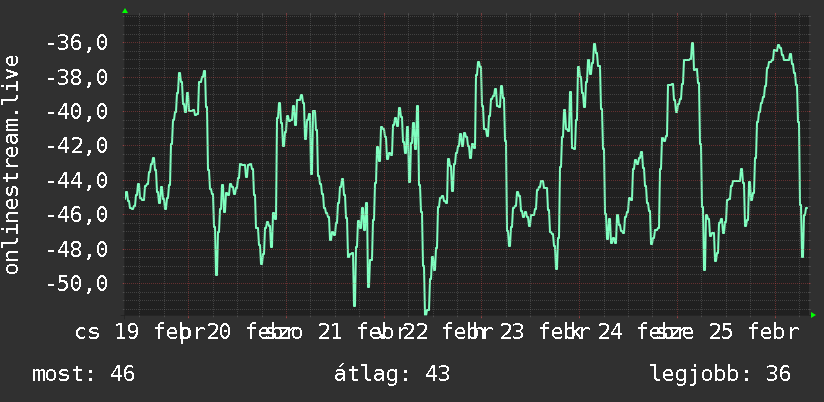Click the -40,0 y-axis label
The image size is (824, 402).
point(77,112)
